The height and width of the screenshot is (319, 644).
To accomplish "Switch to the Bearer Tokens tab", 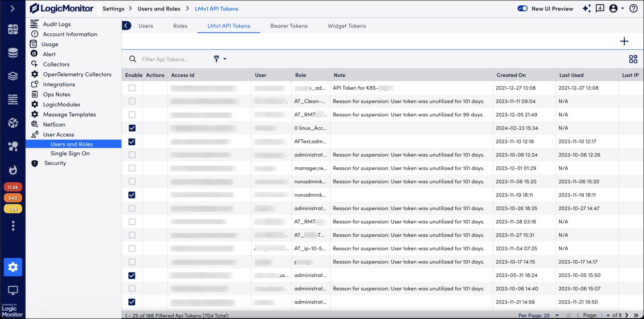I will coord(289,26).
